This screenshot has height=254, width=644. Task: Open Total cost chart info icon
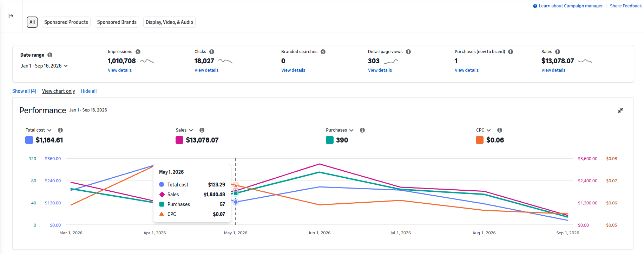coord(60,130)
